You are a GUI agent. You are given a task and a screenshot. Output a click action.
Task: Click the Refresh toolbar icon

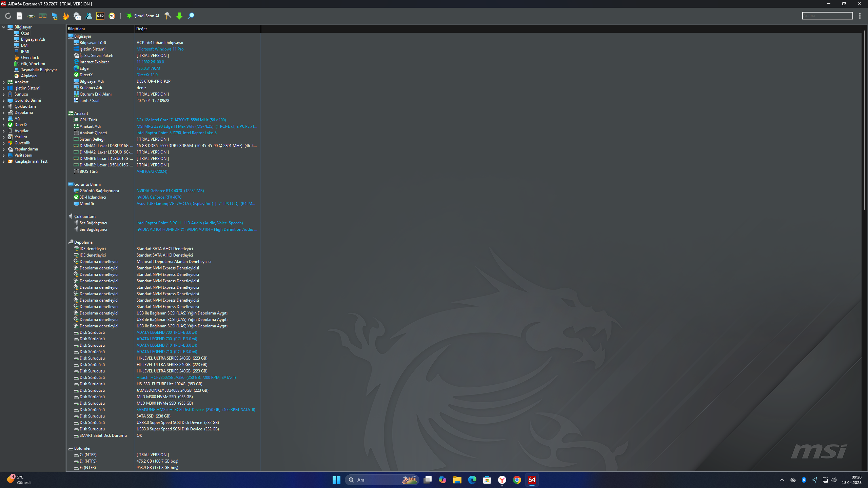pyautogui.click(x=8, y=16)
